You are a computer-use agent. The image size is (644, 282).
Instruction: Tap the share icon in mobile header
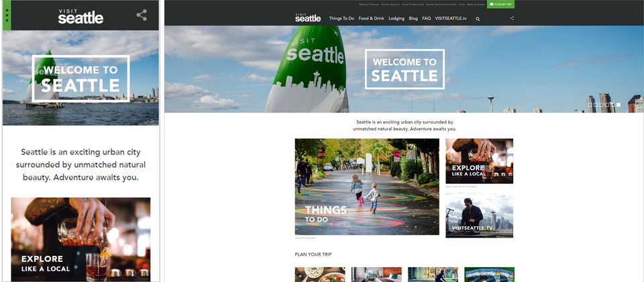coord(142,15)
